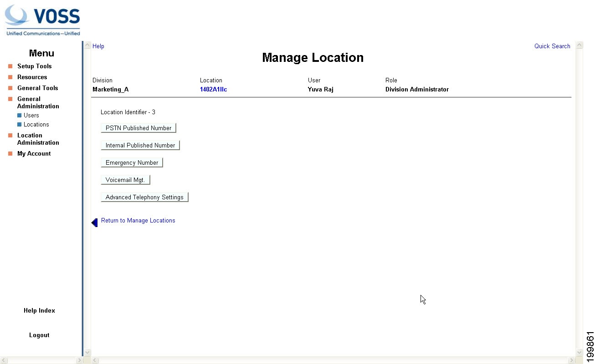Click Return to Manage Locations
Viewport: 595px width, 364px height.
tap(138, 221)
